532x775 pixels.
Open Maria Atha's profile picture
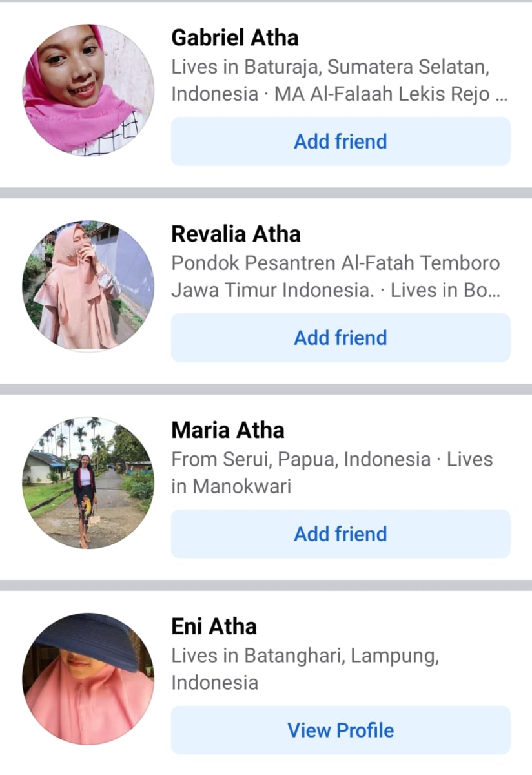click(88, 482)
